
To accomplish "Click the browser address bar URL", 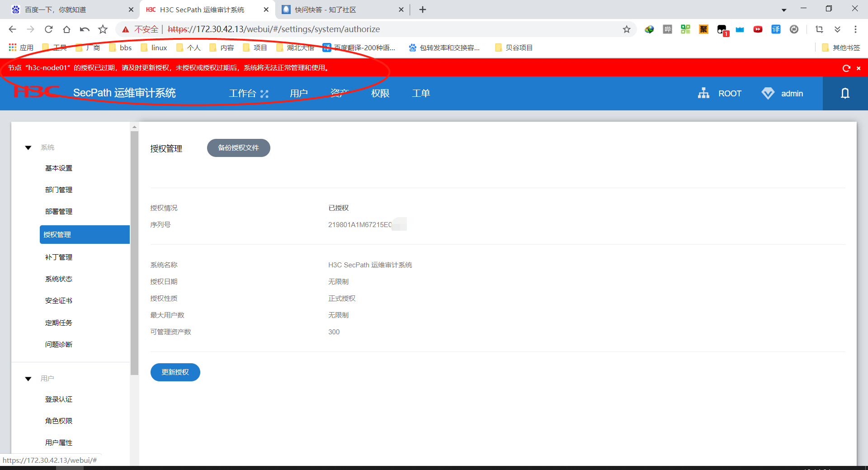I will click(x=274, y=29).
